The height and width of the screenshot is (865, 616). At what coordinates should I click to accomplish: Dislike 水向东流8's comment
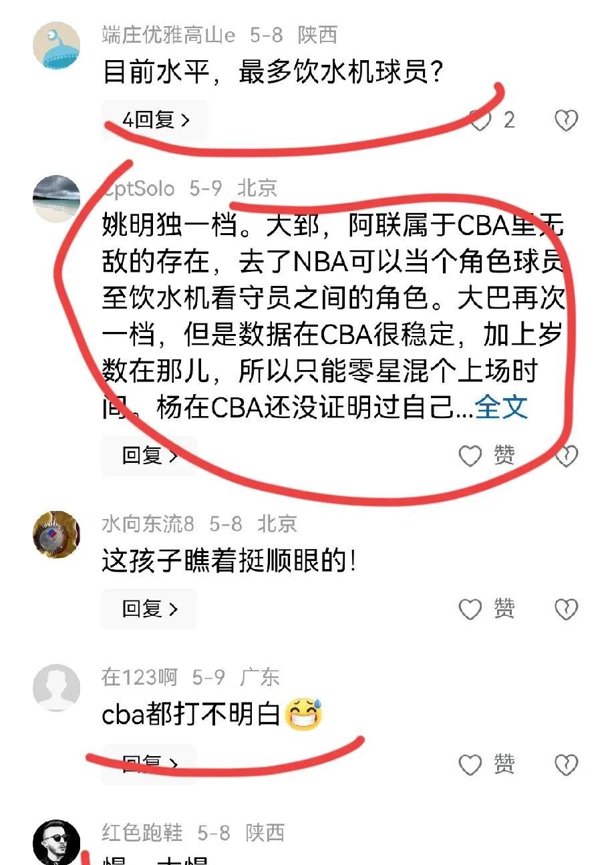click(566, 609)
